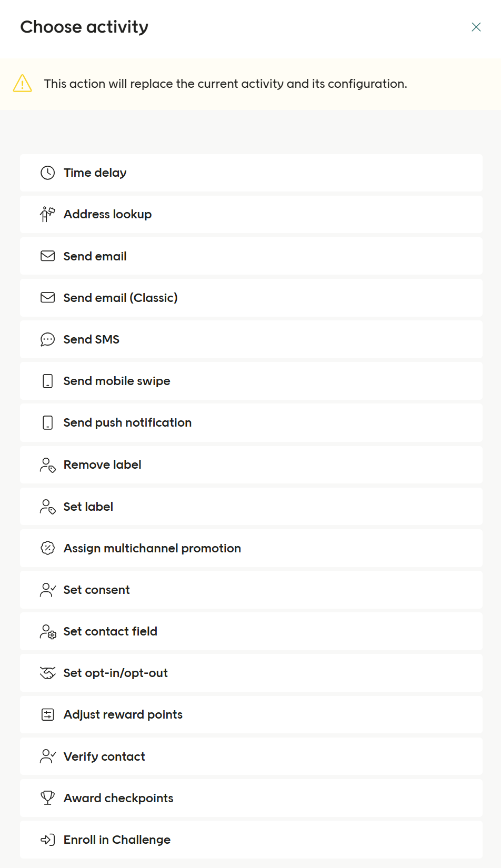The image size is (501, 868).
Task: Click the clock icon for Time delay
Action: pyautogui.click(x=47, y=173)
